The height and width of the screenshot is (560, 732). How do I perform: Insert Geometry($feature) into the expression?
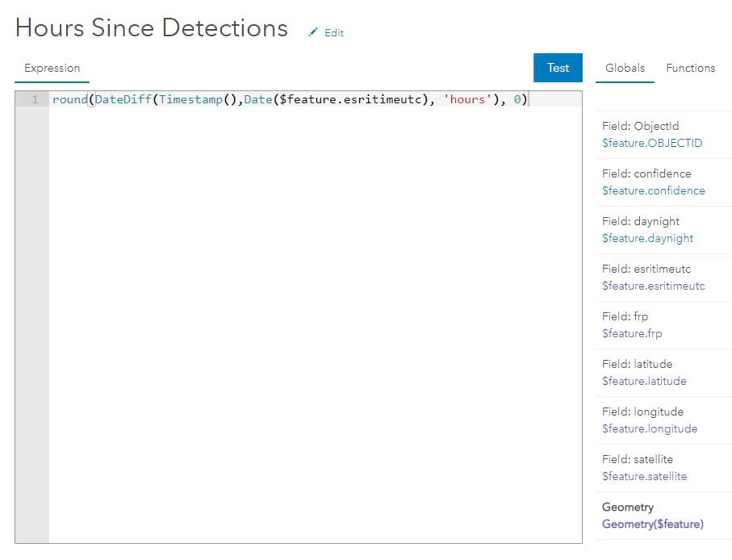click(x=652, y=524)
